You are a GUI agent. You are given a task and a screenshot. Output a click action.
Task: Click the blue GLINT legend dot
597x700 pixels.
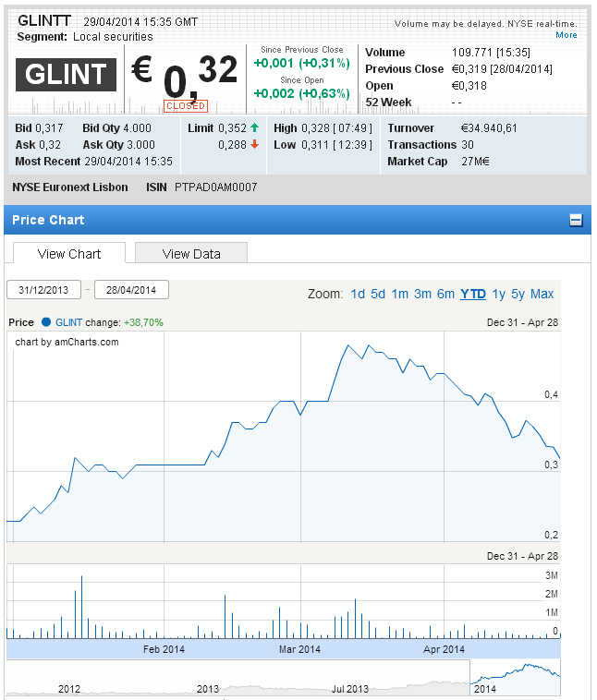click(45, 322)
